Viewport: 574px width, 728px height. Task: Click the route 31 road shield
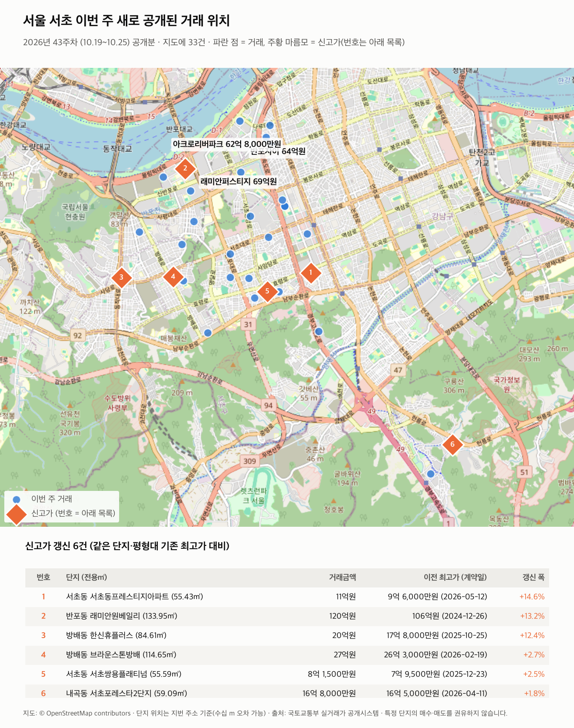248,325
